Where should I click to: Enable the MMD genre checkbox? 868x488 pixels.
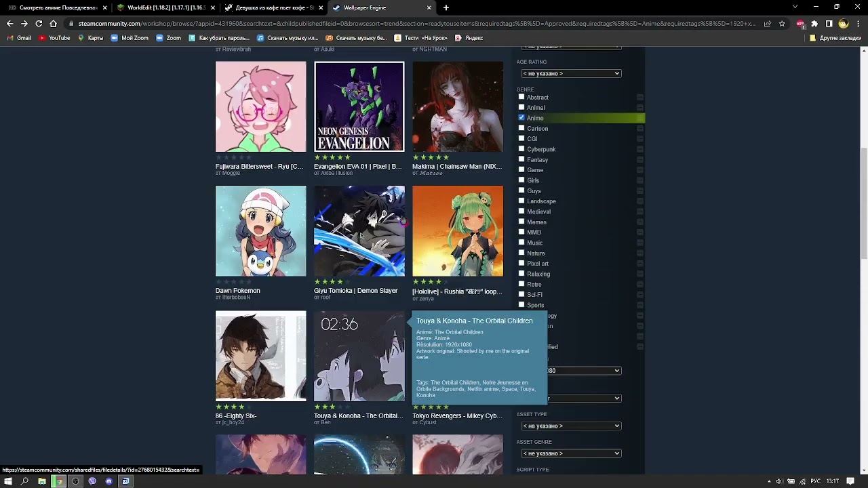click(x=521, y=232)
